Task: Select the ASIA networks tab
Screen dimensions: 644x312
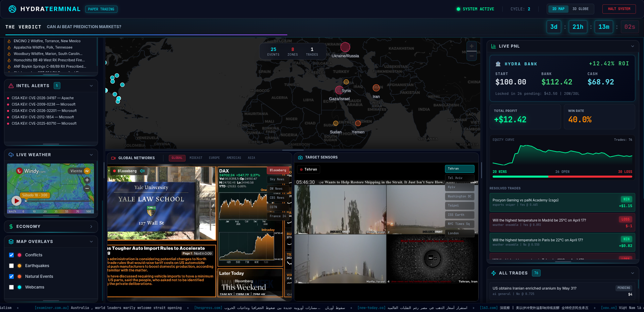Action: 251,158
